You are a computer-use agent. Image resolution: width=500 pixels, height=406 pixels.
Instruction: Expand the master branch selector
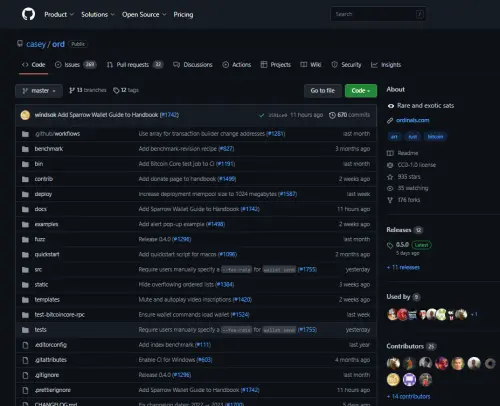(x=39, y=91)
